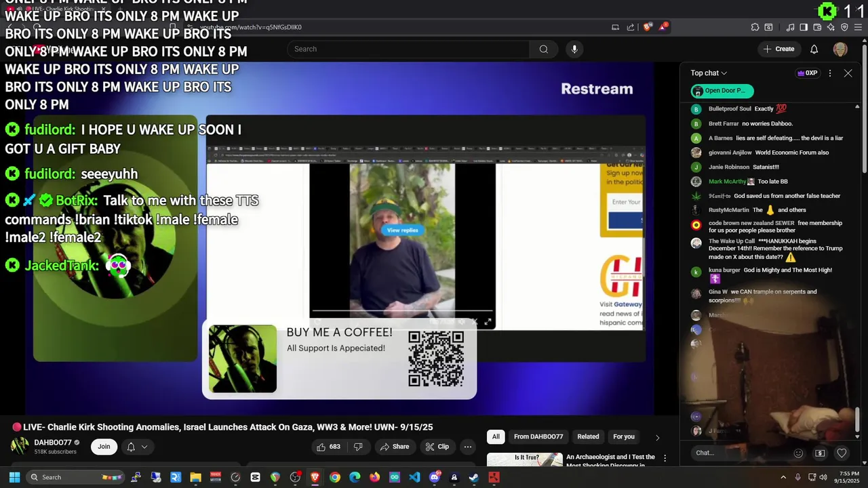Open the YouTube account avatar menu
This screenshot has height=488, width=868.
(x=840, y=49)
